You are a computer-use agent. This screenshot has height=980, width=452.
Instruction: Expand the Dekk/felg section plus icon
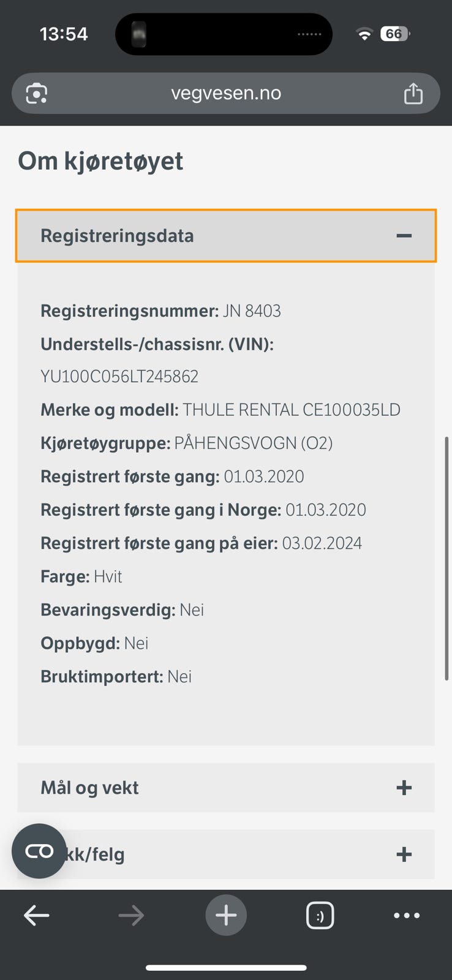[404, 854]
